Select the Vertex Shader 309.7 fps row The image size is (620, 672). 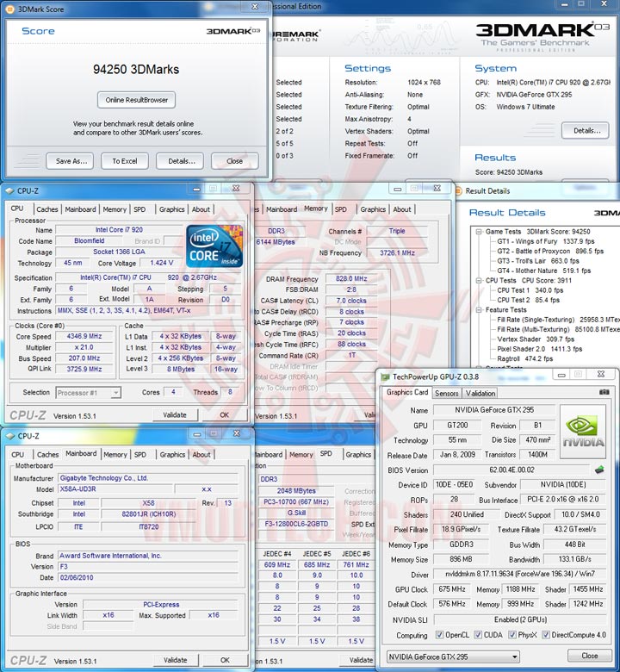pos(536,339)
